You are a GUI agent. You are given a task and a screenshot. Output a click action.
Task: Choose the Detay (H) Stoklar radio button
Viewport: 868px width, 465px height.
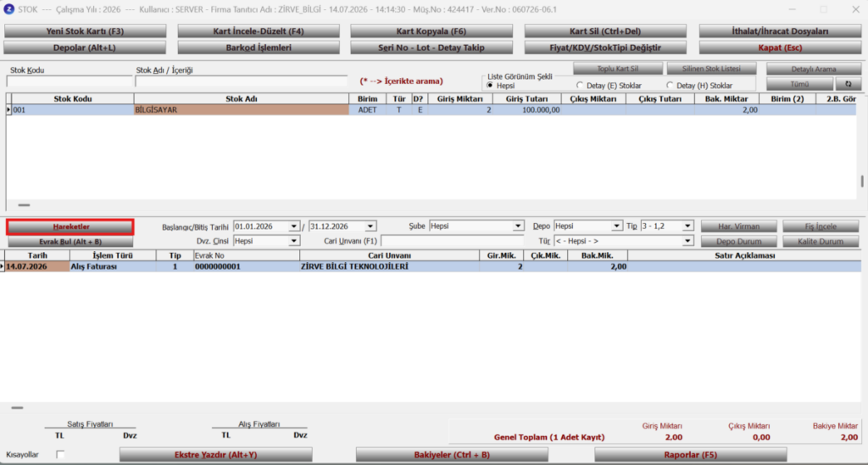coord(670,86)
